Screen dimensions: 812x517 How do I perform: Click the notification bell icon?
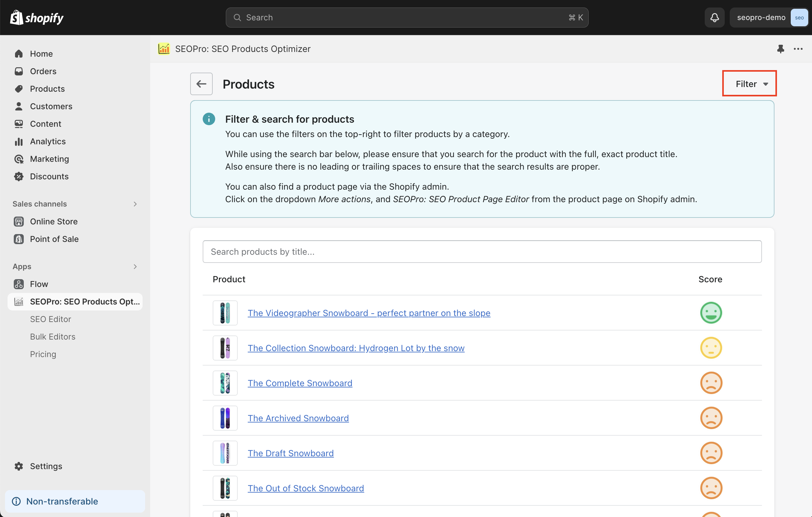pyautogui.click(x=714, y=18)
